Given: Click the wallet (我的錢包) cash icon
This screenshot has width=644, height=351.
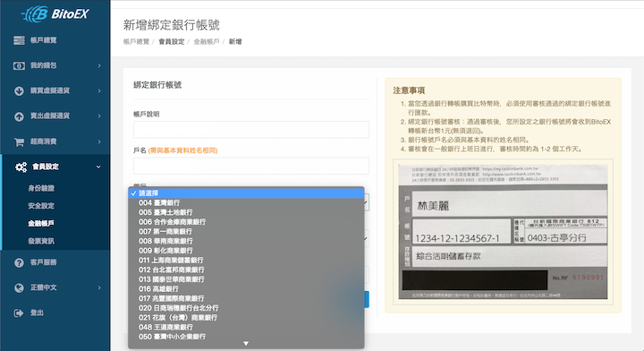Looking at the screenshot, I should point(19,65).
